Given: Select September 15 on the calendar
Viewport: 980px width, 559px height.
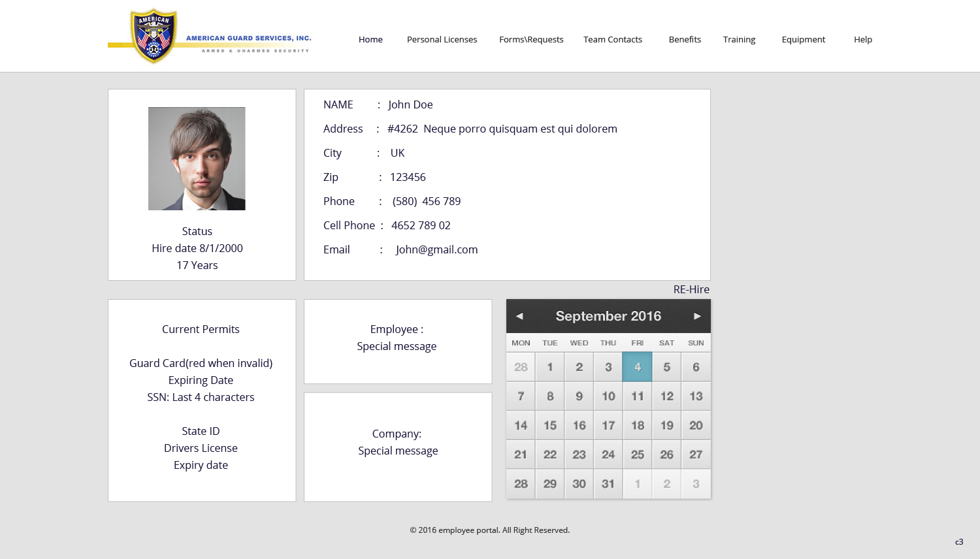Looking at the screenshot, I should coord(549,424).
